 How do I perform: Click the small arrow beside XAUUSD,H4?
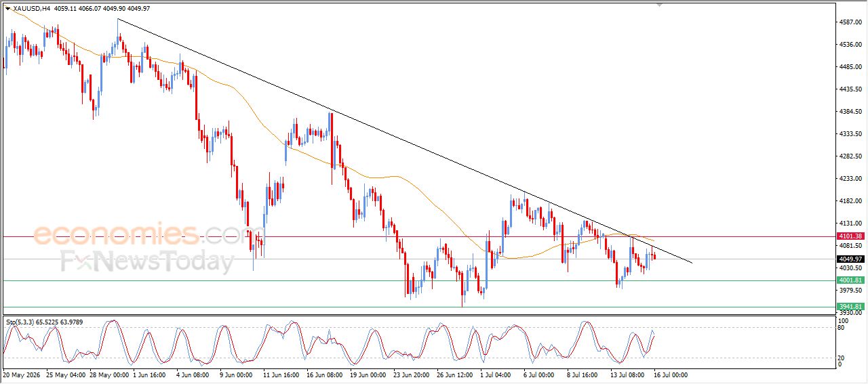click(x=7, y=9)
